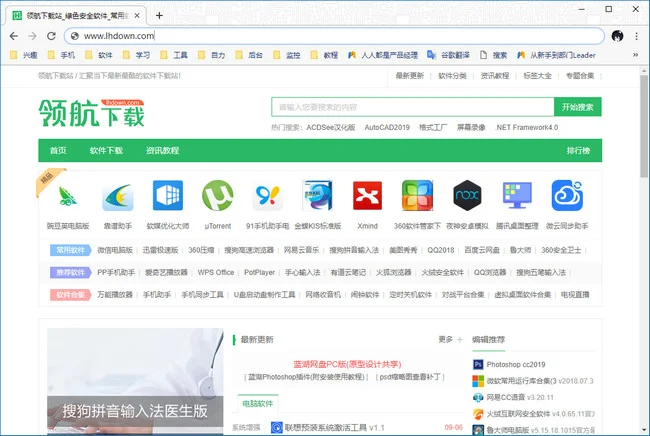650x436 pixels.
Task: Expand 更多 + in 最新更新 section
Action: click(x=450, y=340)
